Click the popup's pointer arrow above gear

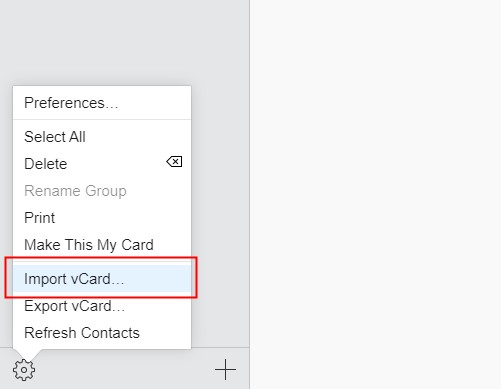[x=27, y=353]
